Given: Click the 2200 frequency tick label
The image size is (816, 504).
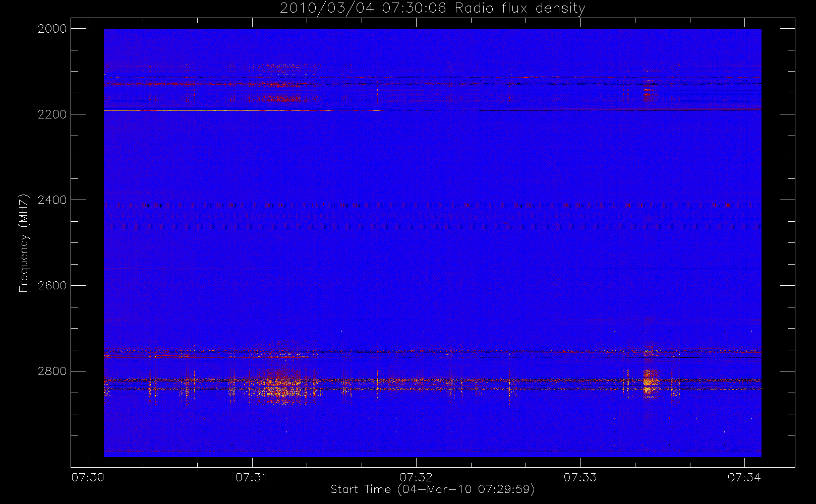Looking at the screenshot, I should tap(52, 114).
